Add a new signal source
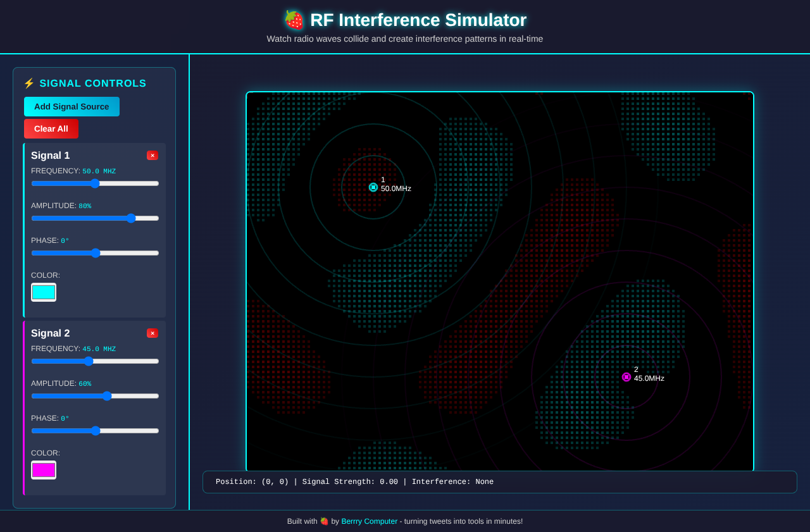 (x=72, y=106)
